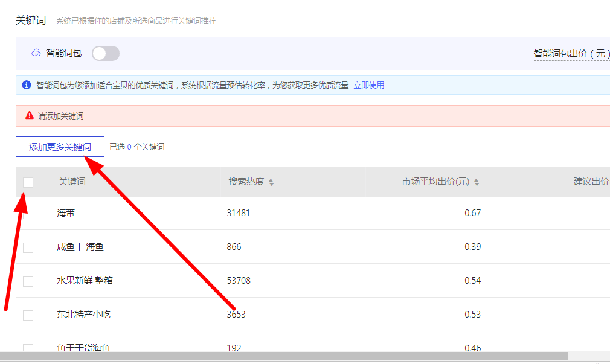Sort by 搜索热度 using its sort arrows
The height and width of the screenshot is (364, 610).
(x=271, y=182)
